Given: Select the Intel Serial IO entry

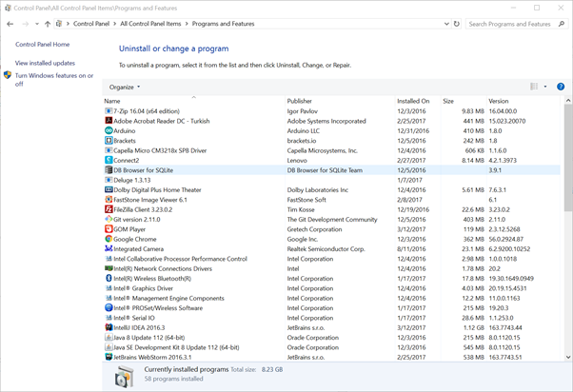Looking at the screenshot, I should (x=331, y=318).
